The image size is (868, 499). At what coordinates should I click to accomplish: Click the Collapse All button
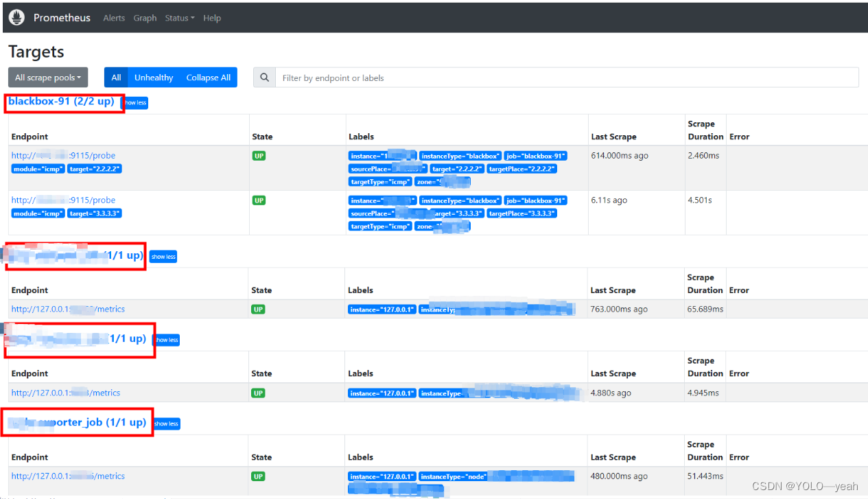209,78
